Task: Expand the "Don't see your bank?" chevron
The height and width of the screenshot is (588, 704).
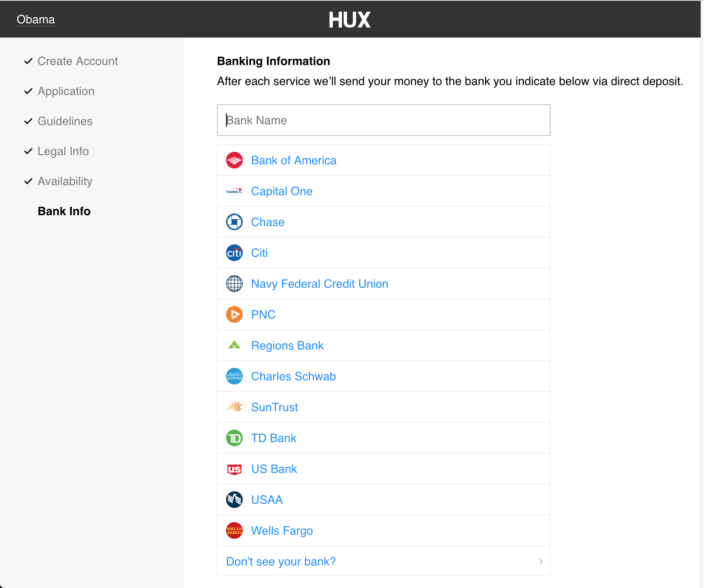Action: pos(541,561)
